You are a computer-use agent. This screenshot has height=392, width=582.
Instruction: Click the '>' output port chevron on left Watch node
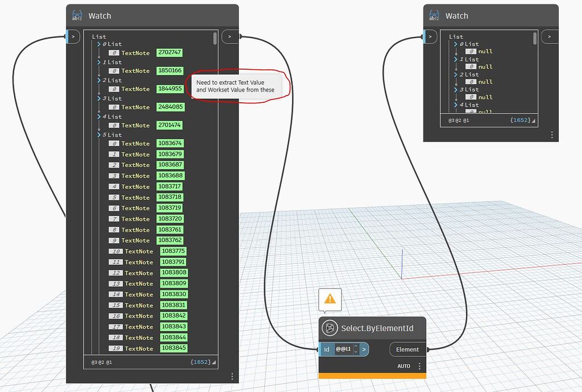[x=230, y=36]
